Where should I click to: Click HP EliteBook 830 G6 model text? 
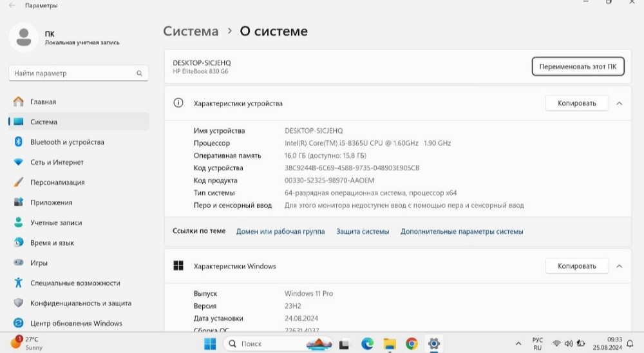coord(200,71)
